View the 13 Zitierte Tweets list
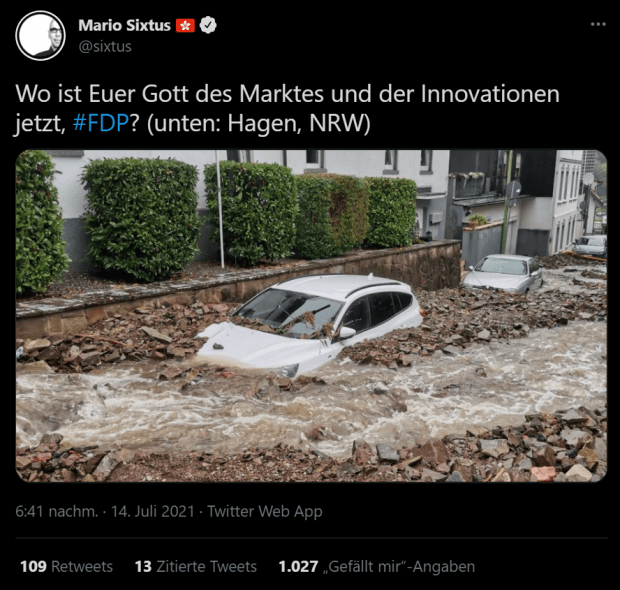Screen dimensions: 620x590 tap(196, 567)
